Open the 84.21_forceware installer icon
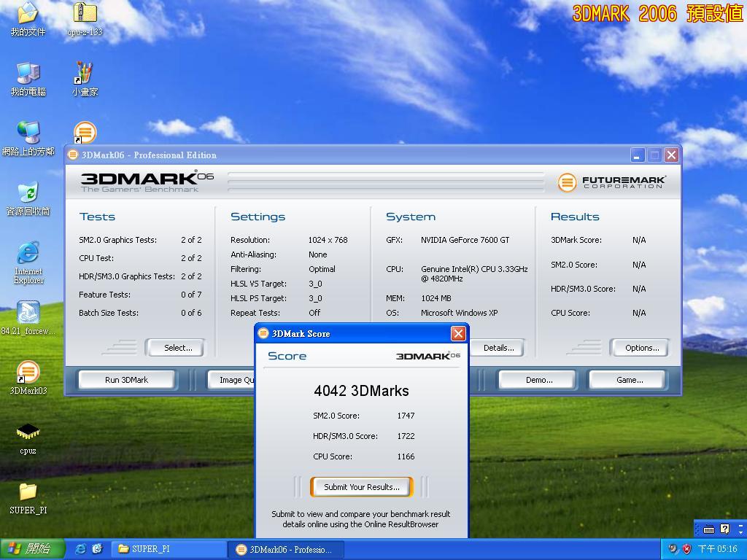The image size is (747, 560). tap(28, 318)
